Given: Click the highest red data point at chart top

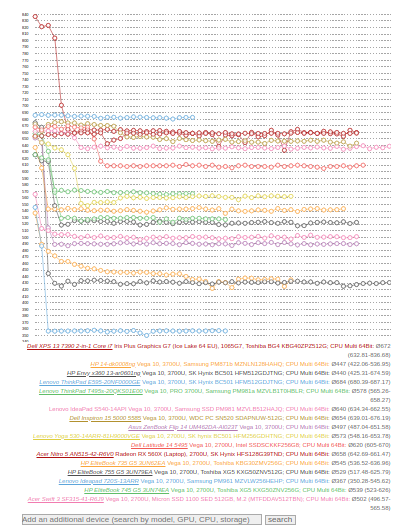Looking at the screenshot, I should pos(35,16).
